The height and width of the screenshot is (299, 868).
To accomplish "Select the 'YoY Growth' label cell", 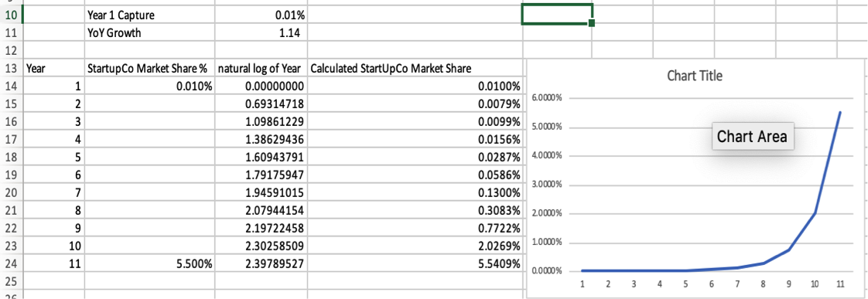I will click(149, 33).
